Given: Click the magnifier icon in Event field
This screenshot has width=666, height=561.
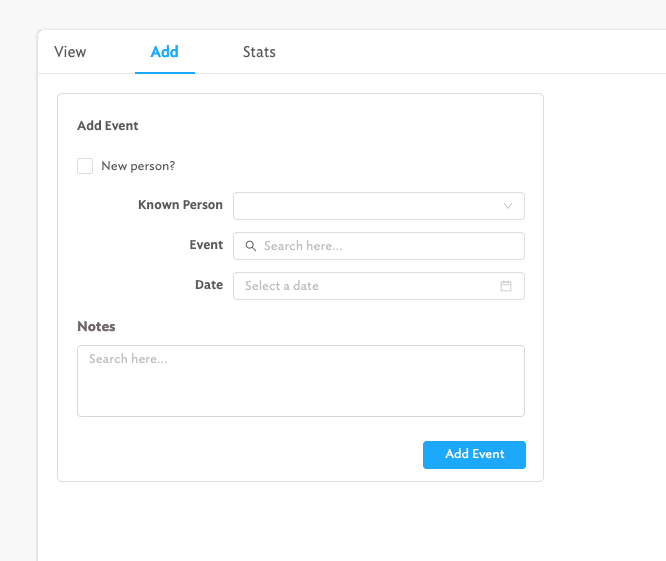Looking at the screenshot, I should (251, 246).
